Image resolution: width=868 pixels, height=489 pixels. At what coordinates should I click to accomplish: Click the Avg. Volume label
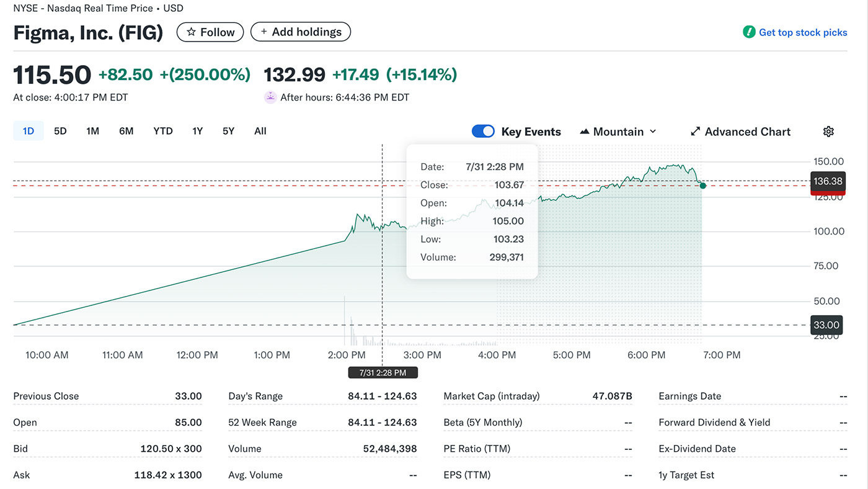[255, 475]
